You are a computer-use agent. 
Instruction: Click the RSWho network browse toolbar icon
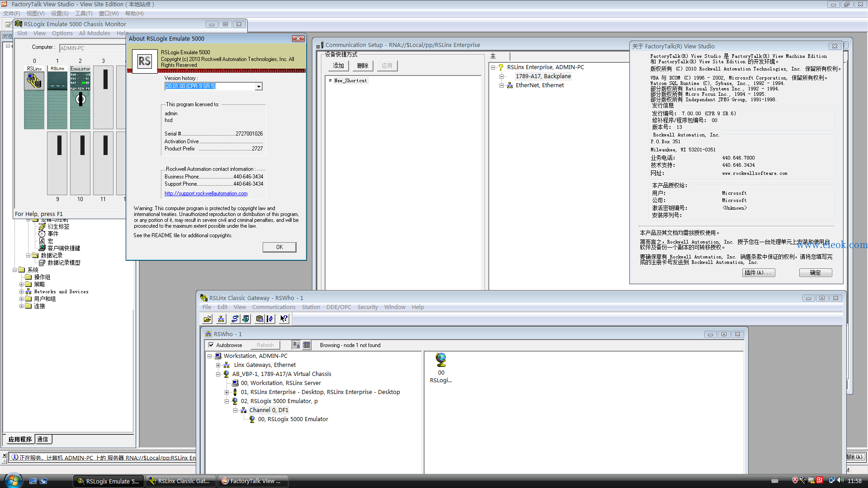221,319
